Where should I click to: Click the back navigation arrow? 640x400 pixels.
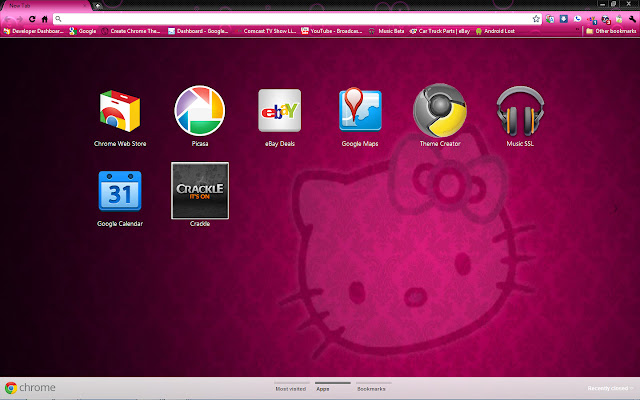(8, 19)
